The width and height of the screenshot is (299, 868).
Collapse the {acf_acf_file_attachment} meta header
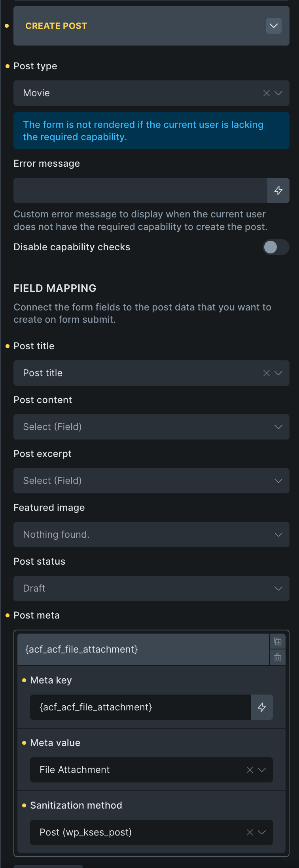click(142, 649)
